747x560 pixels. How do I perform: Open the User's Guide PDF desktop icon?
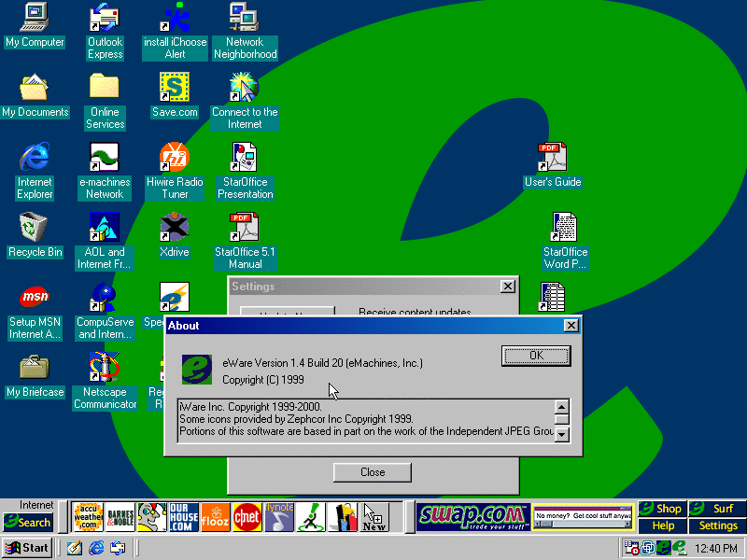point(552,165)
